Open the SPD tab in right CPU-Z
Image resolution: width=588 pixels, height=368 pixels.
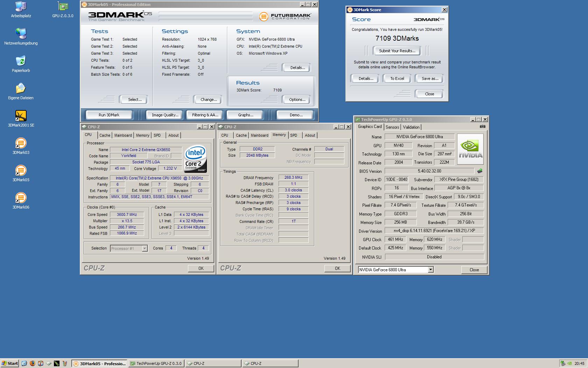click(x=294, y=135)
